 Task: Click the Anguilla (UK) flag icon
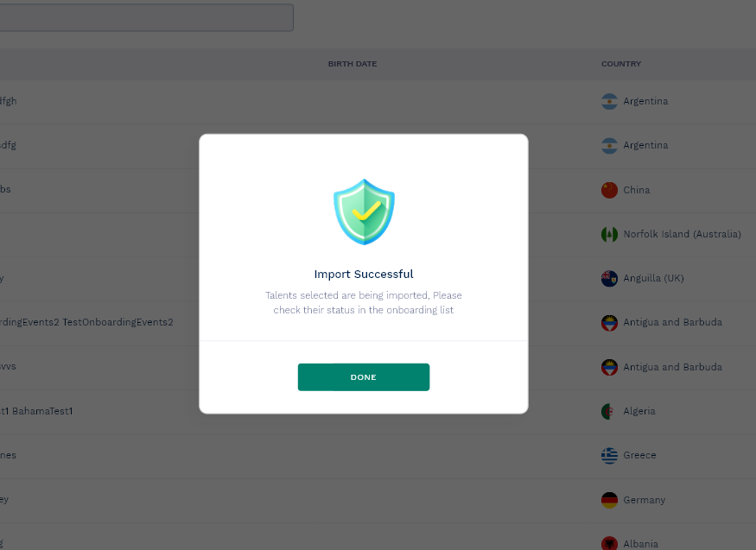pyautogui.click(x=610, y=278)
